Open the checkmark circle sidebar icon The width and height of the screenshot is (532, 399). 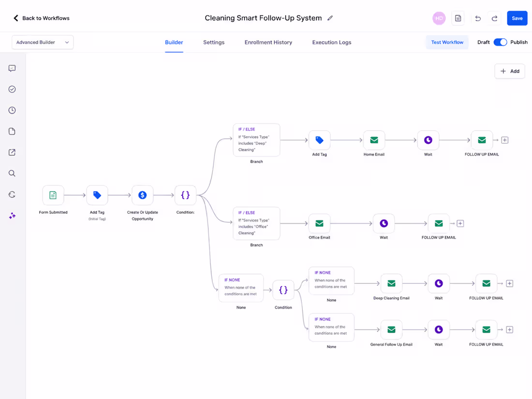12,89
